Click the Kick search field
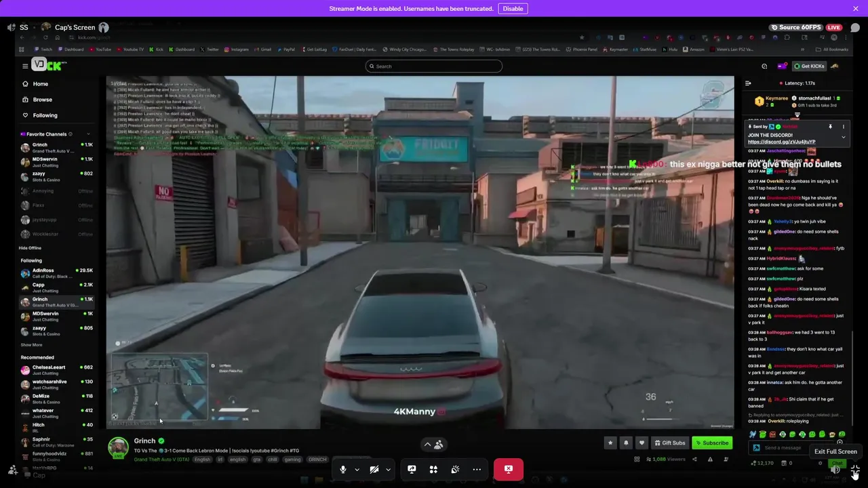 (434, 66)
